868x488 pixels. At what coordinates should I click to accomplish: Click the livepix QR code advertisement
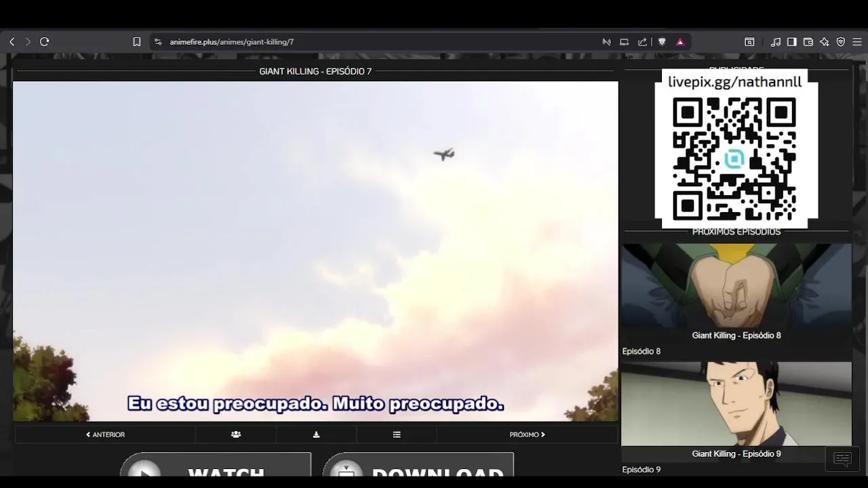point(736,149)
